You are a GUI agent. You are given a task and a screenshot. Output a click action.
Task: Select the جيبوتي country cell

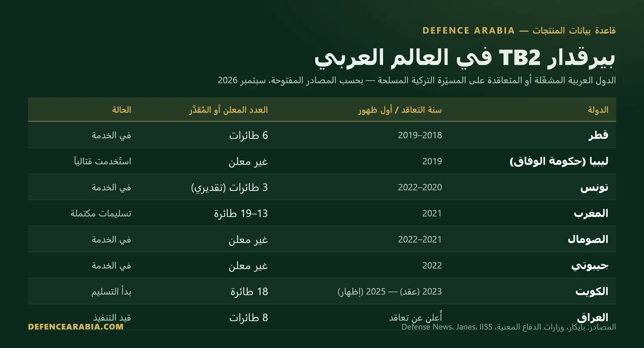[590, 265]
